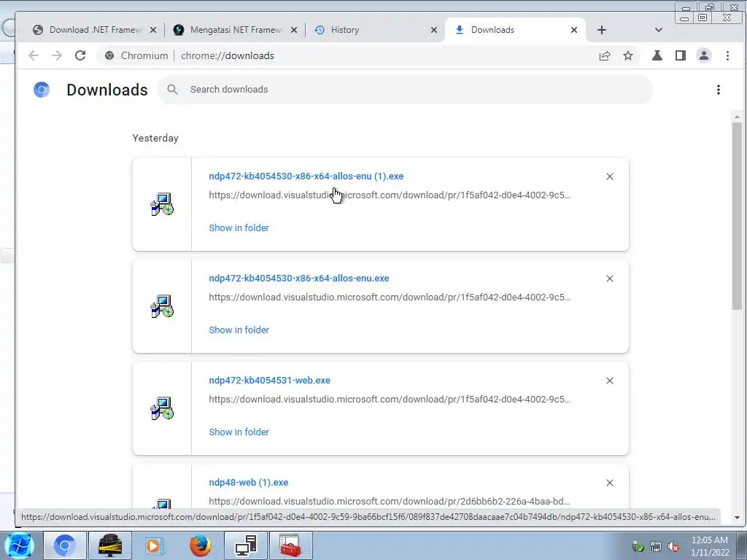Image resolution: width=747 pixels, height=560 pixels.
Task: Open ndp472-kb4054531-web.exe file link
Action: 269,381
